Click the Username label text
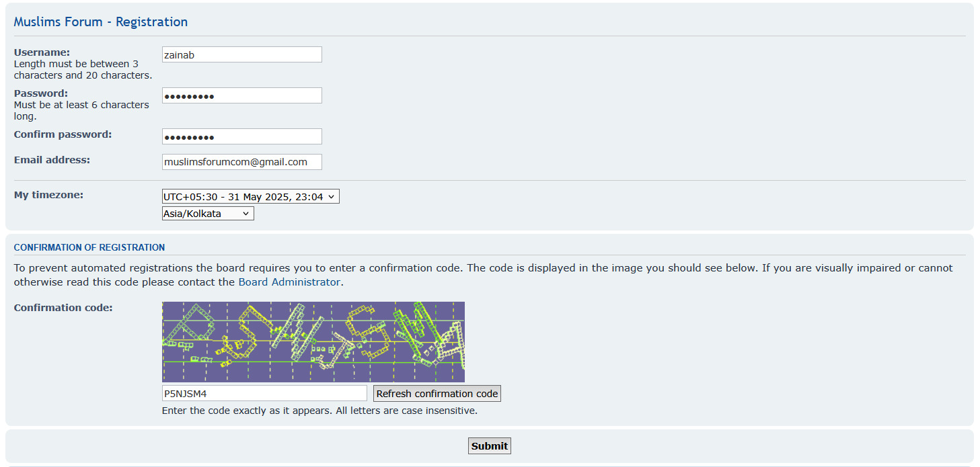This screenshot has width=980, height=467. (x=42, y=52)
